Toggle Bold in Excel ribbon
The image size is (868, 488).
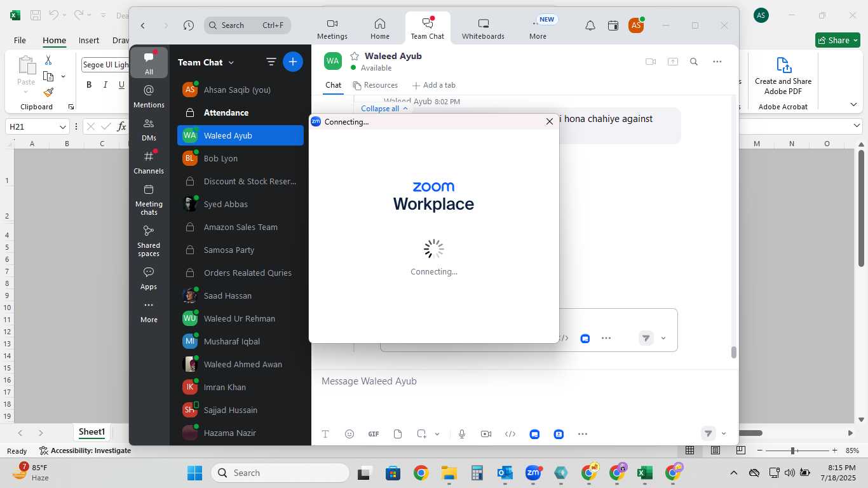[89, 85]
